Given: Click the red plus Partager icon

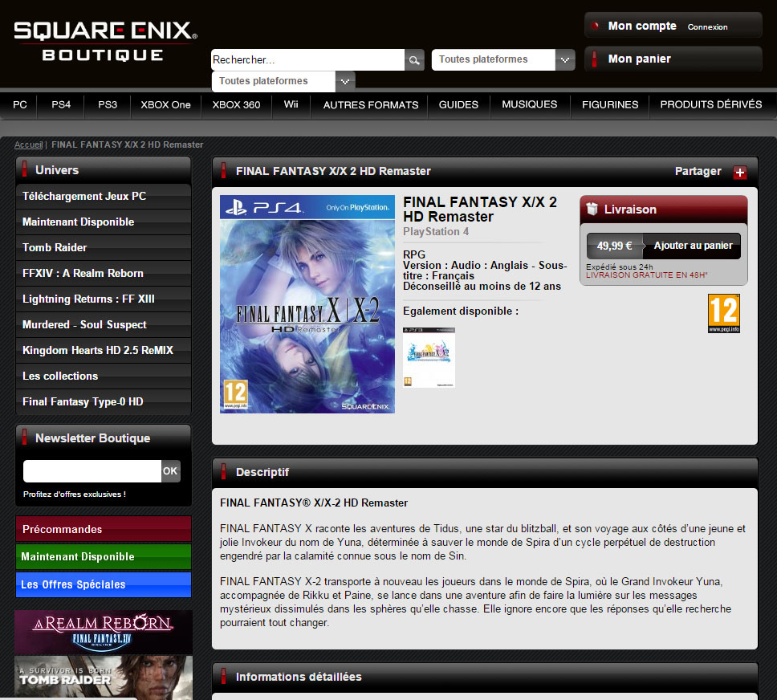Looking at the screenshot, I should click(739, 172).
